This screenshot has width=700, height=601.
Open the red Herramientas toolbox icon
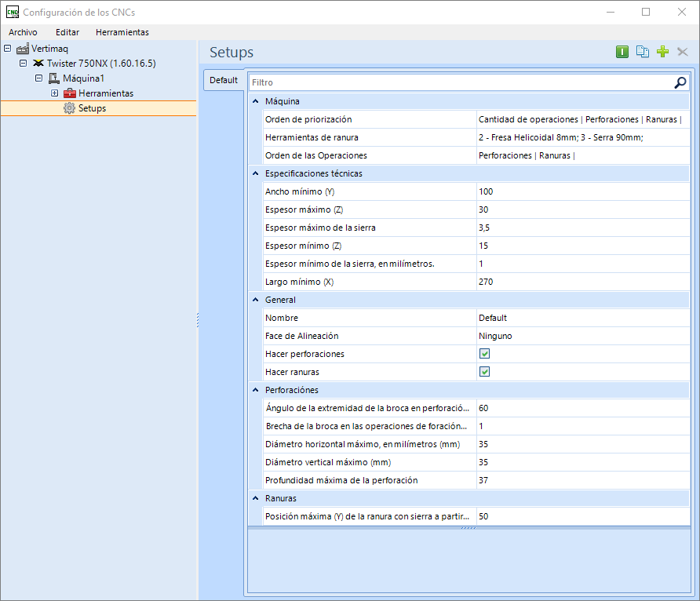[70, 93]
